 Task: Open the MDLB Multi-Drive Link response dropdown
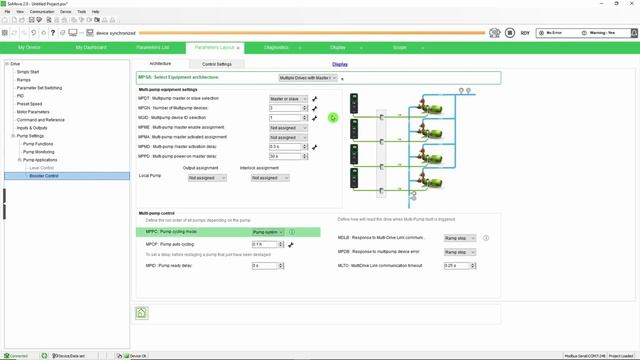[x=460, y=238]
